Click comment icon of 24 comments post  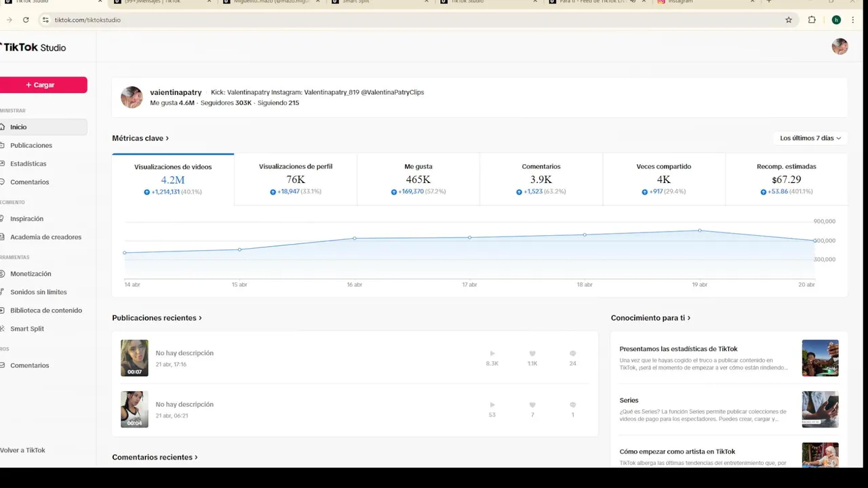[573, 353]
